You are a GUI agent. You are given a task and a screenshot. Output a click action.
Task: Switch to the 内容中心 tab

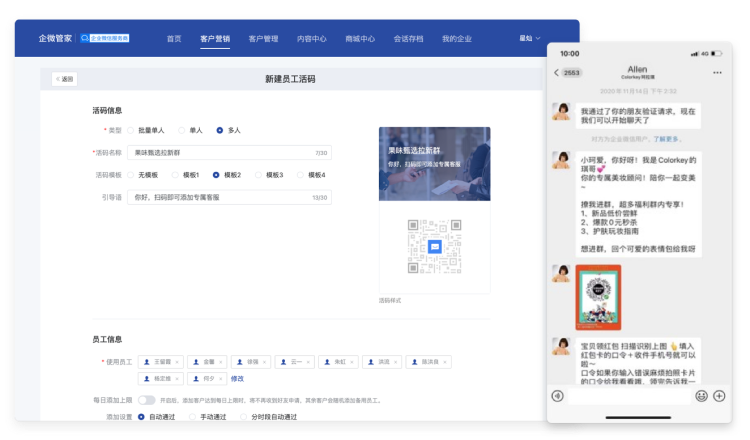[x=312, y=39]
